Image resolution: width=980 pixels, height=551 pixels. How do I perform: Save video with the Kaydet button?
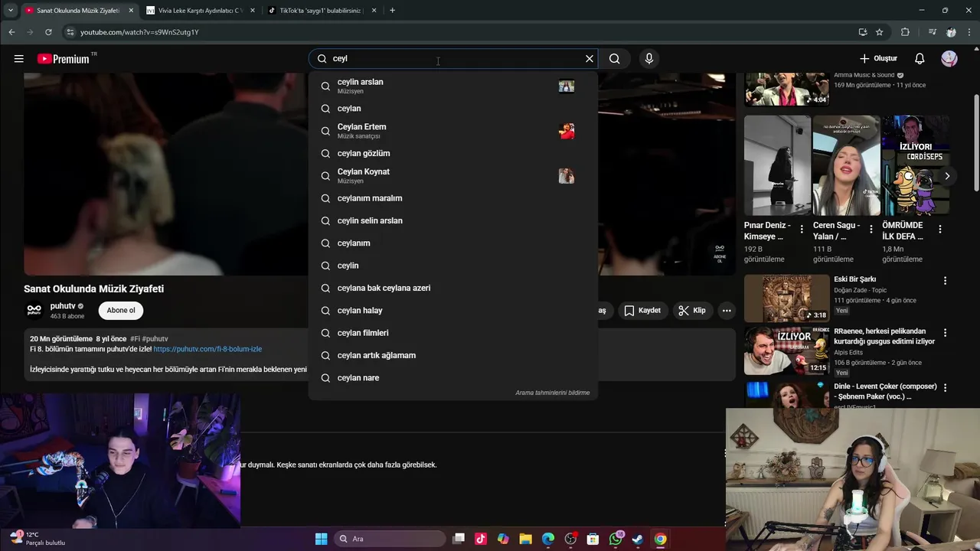click(642, 311)
